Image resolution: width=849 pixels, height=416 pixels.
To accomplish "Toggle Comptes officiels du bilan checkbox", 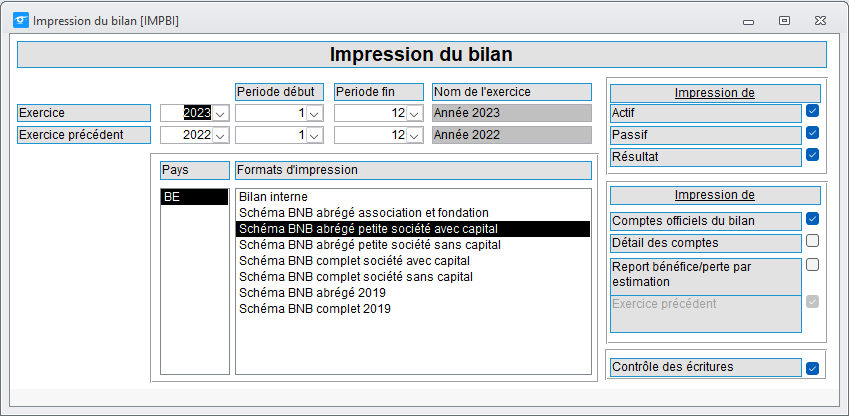I will tap(812, 219).
